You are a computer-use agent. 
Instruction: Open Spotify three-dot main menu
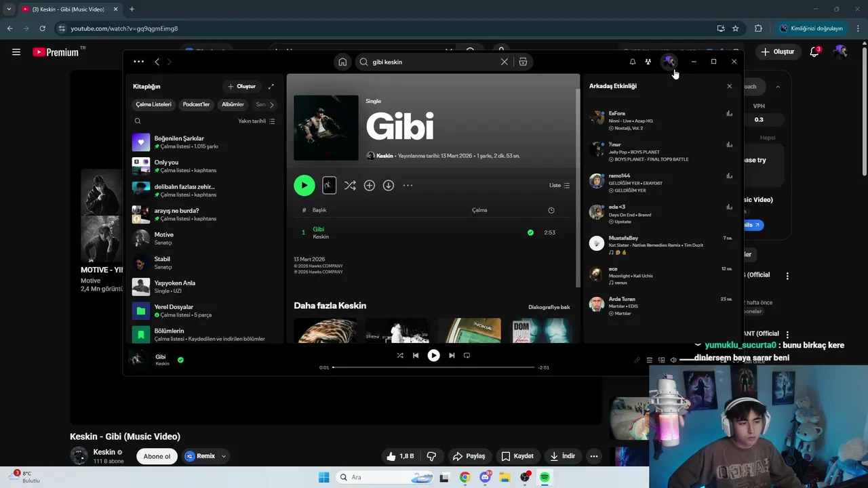tap(138, 62)
